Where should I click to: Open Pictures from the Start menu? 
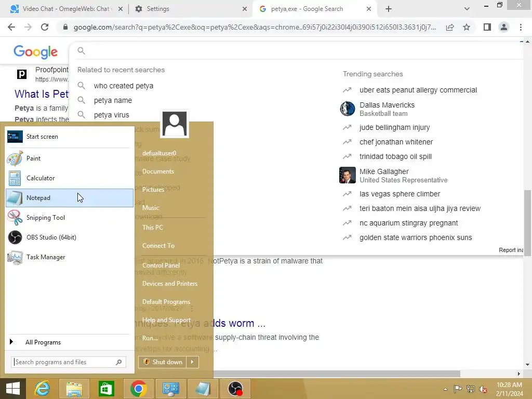pyautogui.click(x=153, y=189)
